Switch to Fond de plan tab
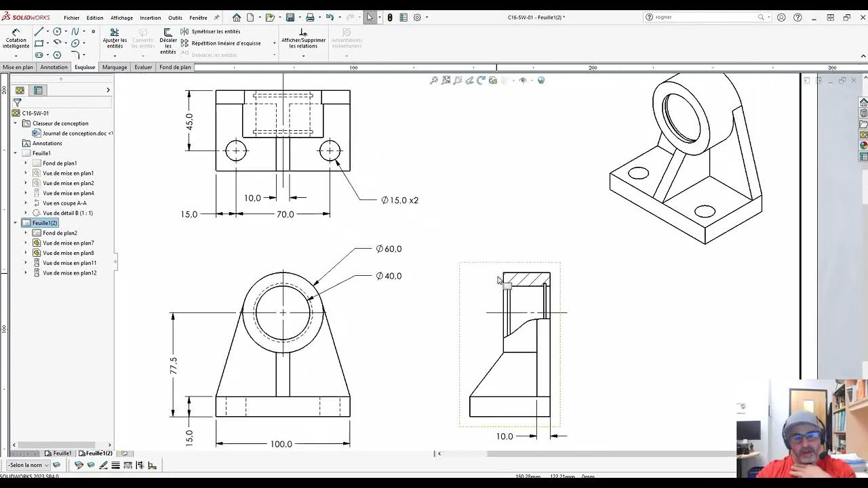Image resolution: width=868 pixels, height=488 pixels. [175, 67]
